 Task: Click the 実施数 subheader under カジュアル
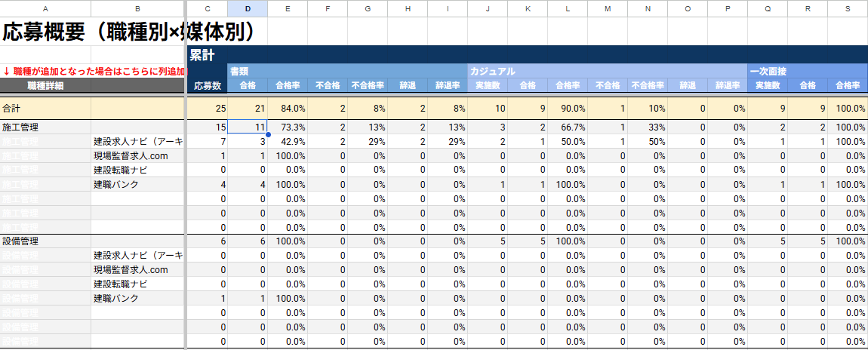[x=487, y=85]
